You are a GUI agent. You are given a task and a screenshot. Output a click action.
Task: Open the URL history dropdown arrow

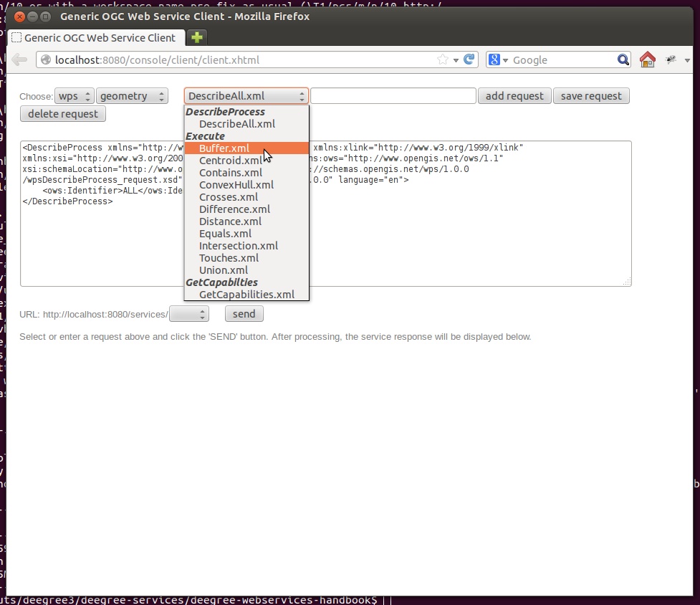(x=456, y=60)
